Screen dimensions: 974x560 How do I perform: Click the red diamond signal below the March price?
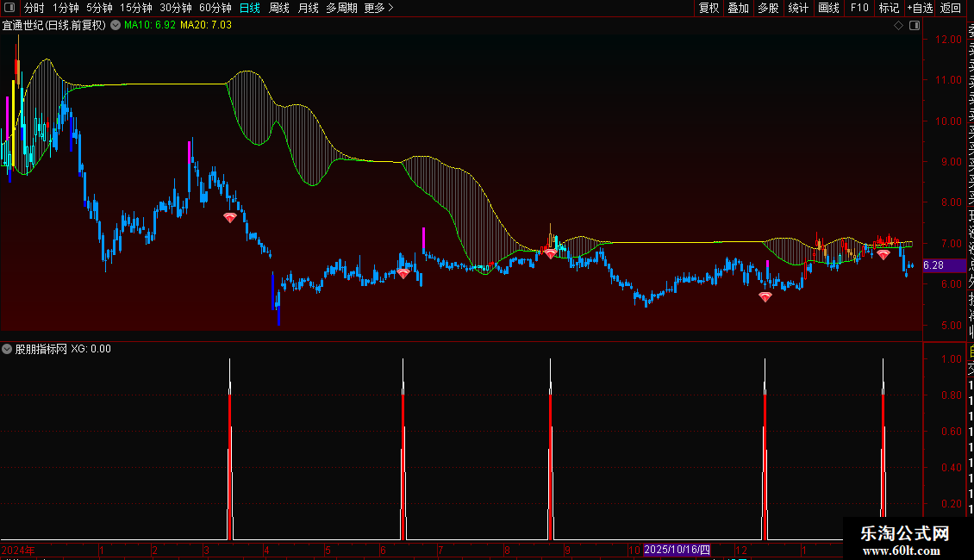[x=230, y=217]
